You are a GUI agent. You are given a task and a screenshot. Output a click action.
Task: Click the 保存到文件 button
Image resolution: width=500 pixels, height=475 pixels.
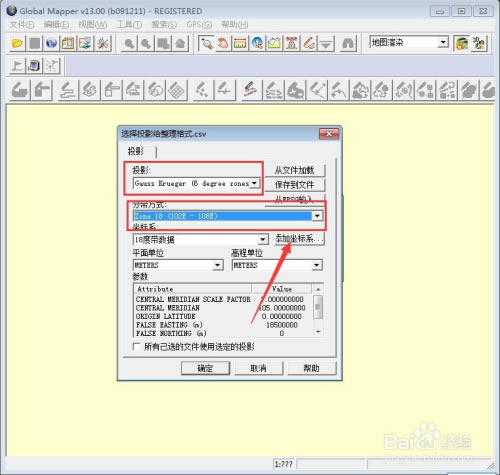pyautogui.click(x=294, y=185)
